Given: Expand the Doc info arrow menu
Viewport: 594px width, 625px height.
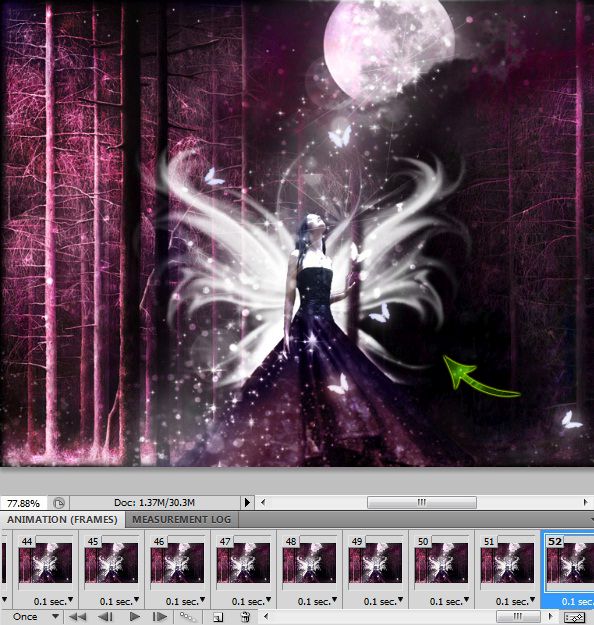Looking at the screenshot, I should click(x=247, y=502).
